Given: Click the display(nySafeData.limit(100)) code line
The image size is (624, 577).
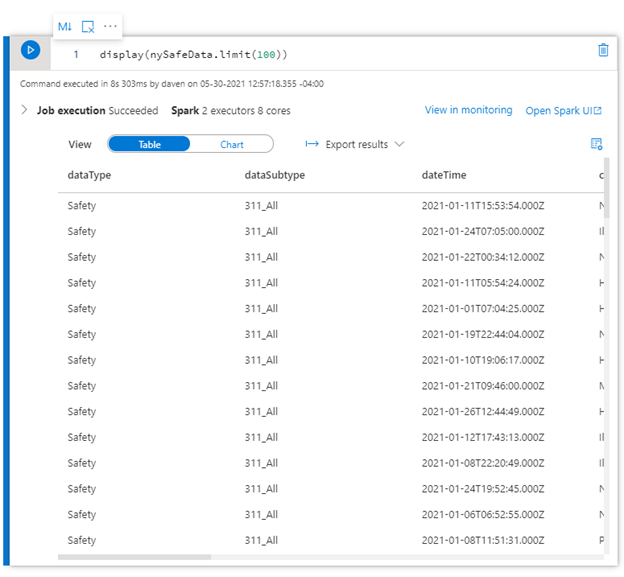Looking at the screenshot, I should pyautogui.click(x=193, y=54).
